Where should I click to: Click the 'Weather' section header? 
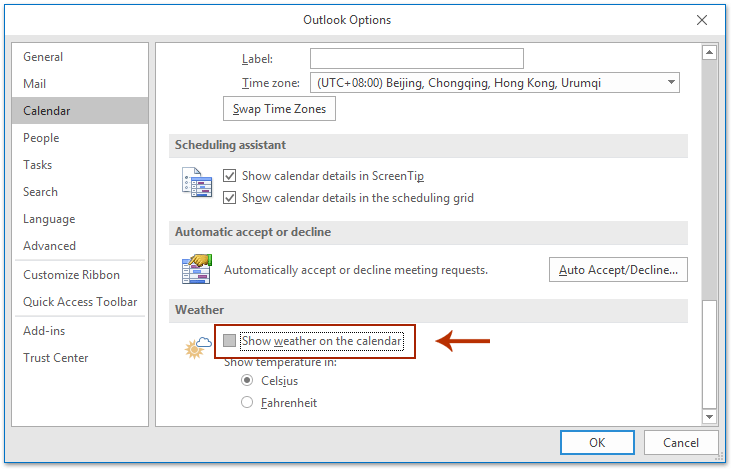(199, 310)
